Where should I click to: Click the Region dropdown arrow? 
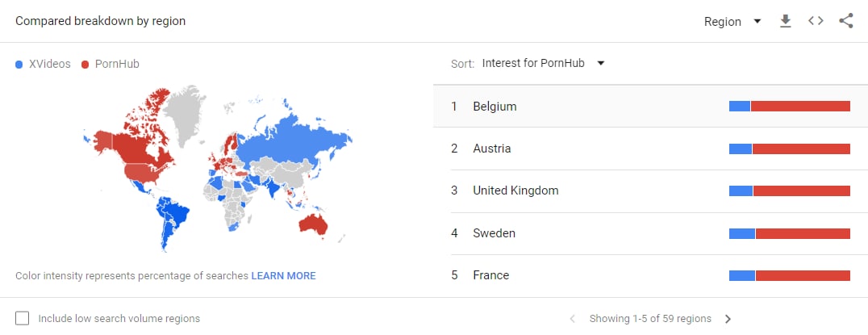click(757, 22)
